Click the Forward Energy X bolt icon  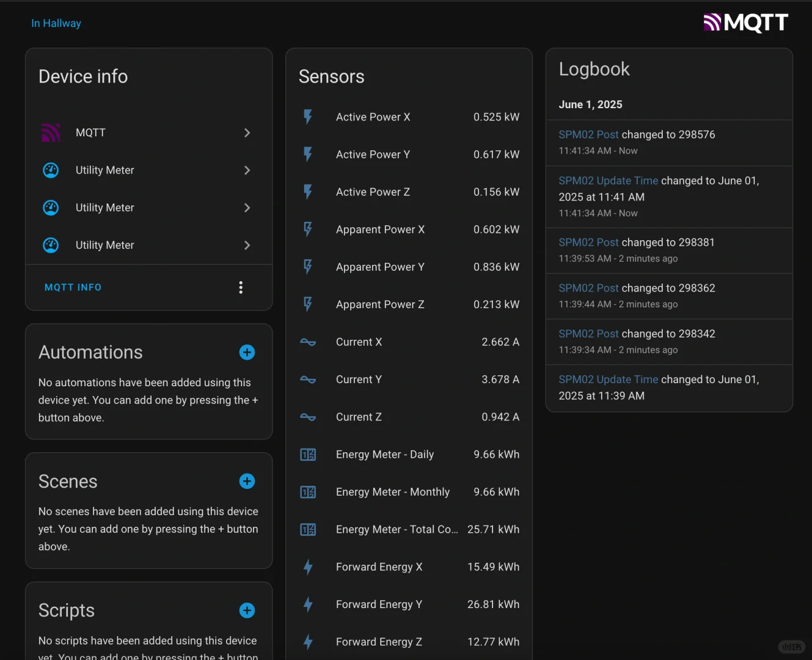coord(308,567)
